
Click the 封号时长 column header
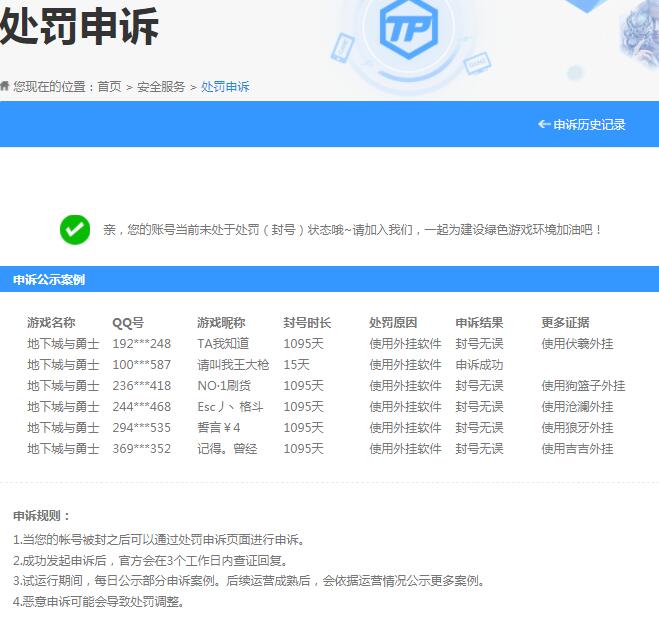pyautogui.click(x=308, y=323)
